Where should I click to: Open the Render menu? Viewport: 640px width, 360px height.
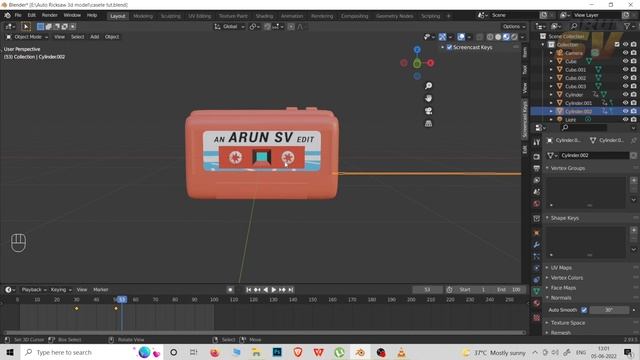50,16
